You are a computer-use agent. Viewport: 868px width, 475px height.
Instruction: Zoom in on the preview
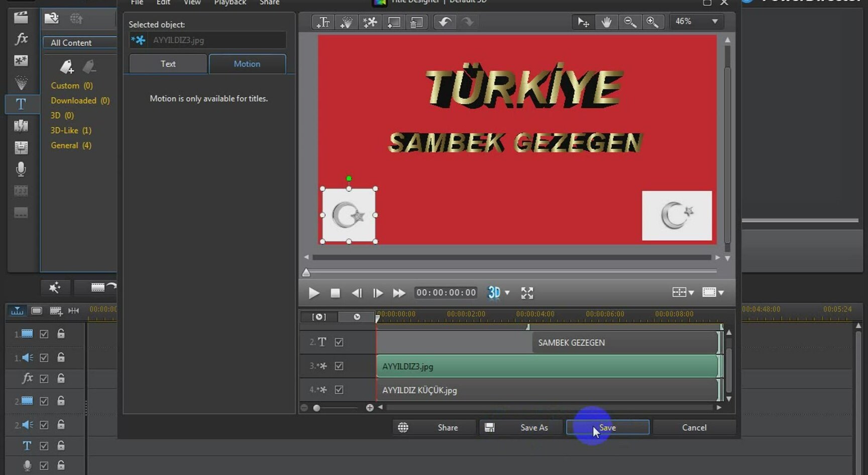tap(653, 22)
